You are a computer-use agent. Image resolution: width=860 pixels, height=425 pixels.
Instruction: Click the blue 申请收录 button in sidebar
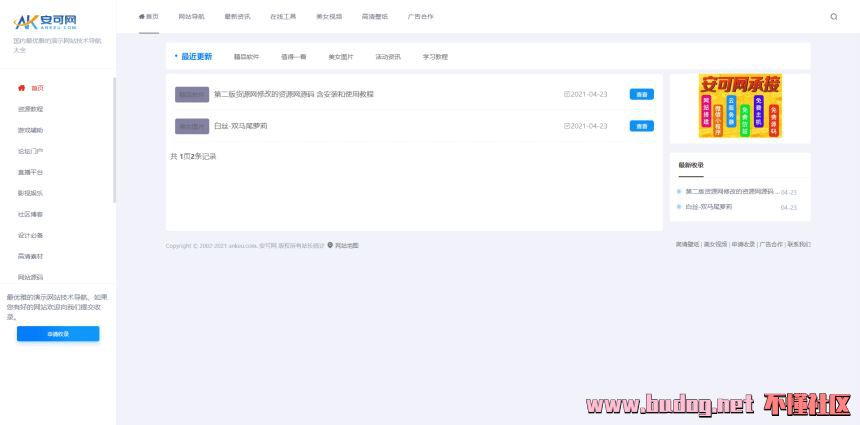pyautogui.click(x=58, y=333)
